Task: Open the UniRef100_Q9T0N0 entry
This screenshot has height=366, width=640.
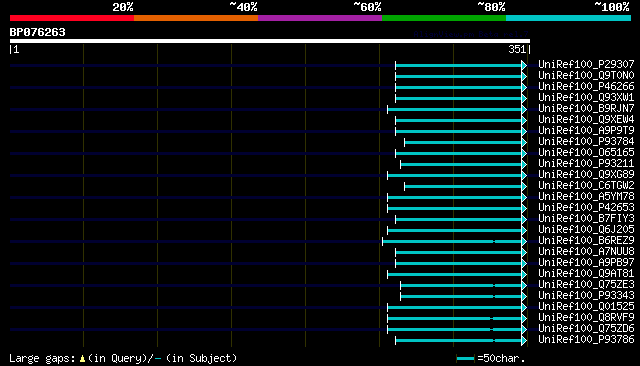Action: [x=586, y=75]
